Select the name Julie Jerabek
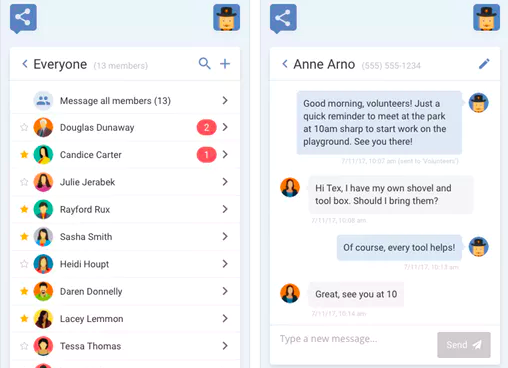Image resolution: width=508 pixels, height=368 pixels. tap(87, 182)
